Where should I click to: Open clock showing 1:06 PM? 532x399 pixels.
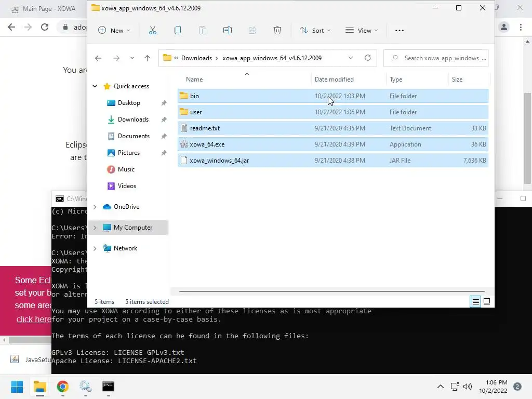click(x=493, y=387)
